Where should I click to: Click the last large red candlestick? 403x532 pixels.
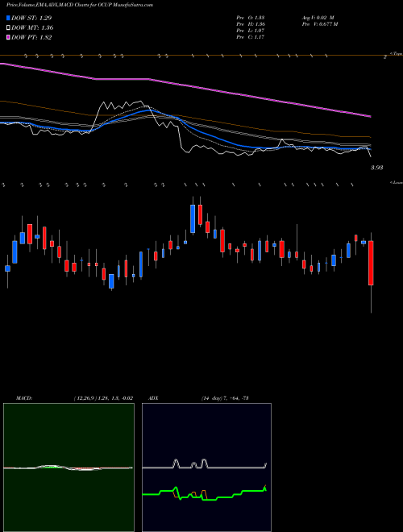(x=371, y=263)
